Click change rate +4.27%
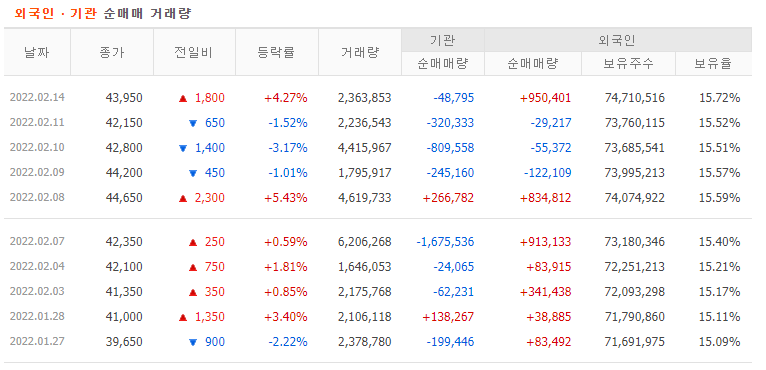Screen dimensions: 766x370 (x=286, y=98)
